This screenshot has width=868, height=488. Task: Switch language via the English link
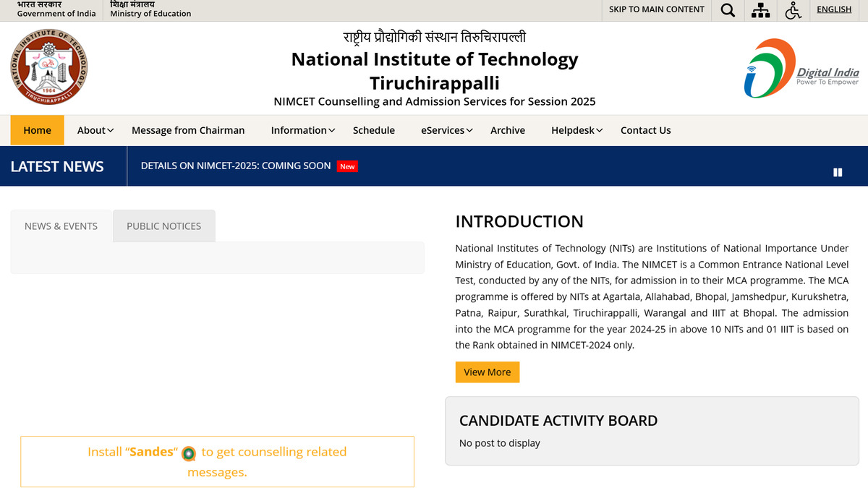pos(833,9)
